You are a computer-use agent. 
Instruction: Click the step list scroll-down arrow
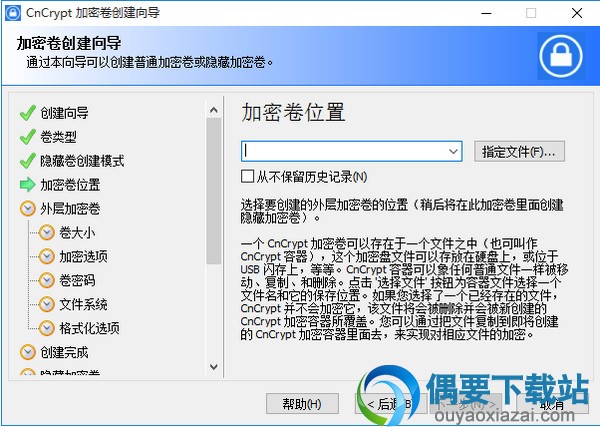click(214, 367)
